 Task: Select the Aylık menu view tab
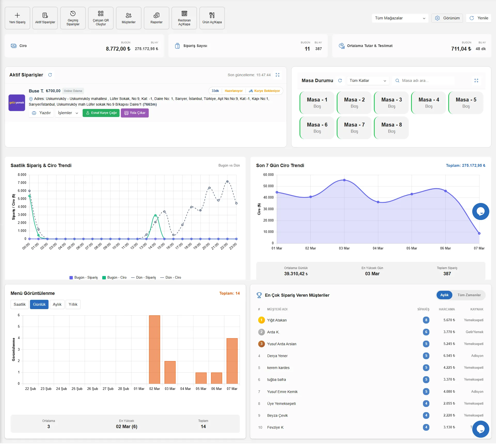(x=57, y=304)
